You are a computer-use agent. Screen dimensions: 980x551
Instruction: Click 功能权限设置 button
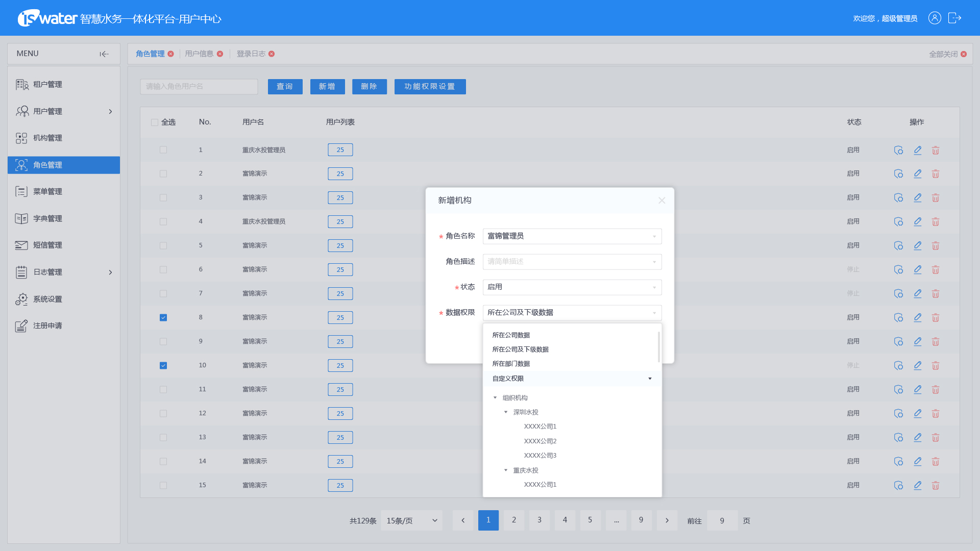[430, 87]
